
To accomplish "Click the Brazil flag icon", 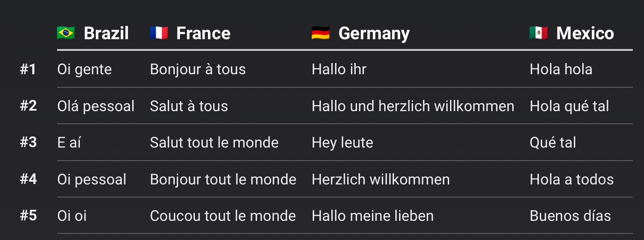I will (x=66, y=33).
